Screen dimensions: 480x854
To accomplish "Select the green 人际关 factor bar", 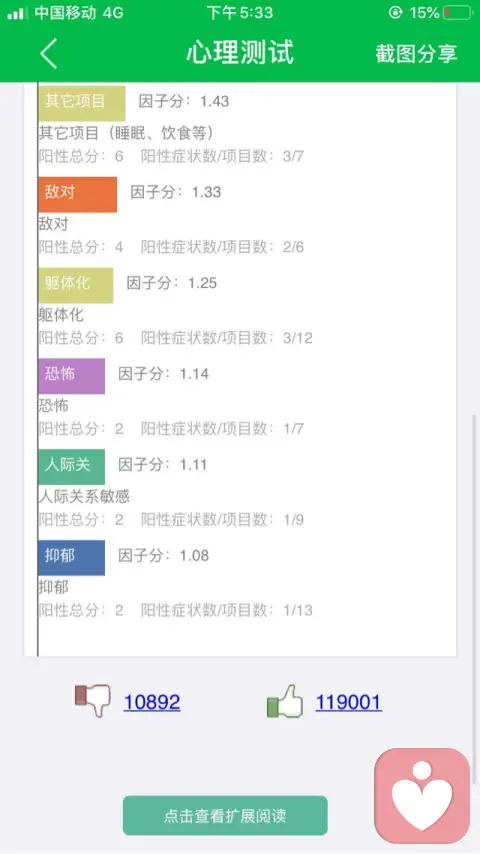I will pos(71,467).
